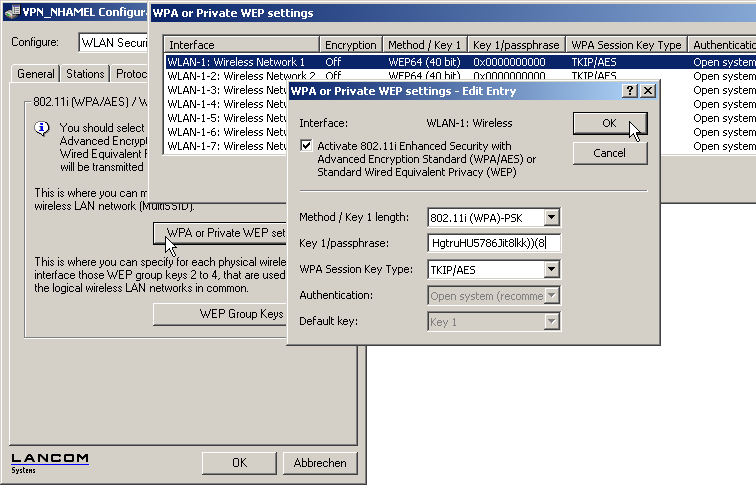This screenshot has height=485, width=756.
Task: Open the Configure WLAN Security dropdown
Action: [112, 42]
